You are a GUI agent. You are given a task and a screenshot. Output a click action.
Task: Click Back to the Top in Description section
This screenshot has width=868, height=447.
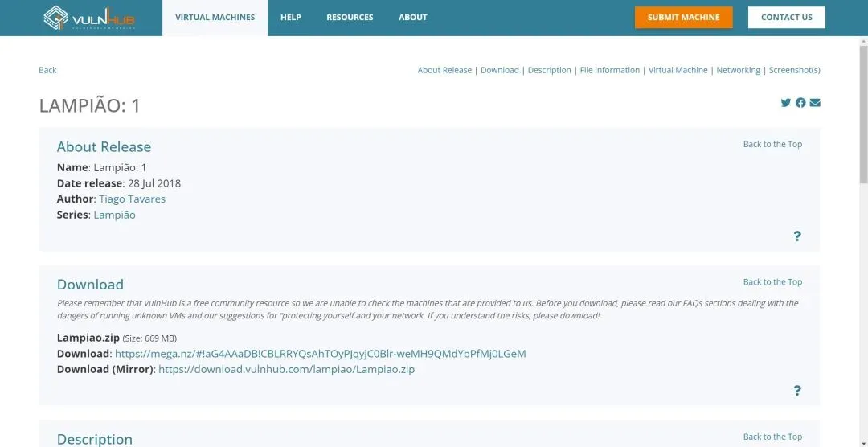773,437
